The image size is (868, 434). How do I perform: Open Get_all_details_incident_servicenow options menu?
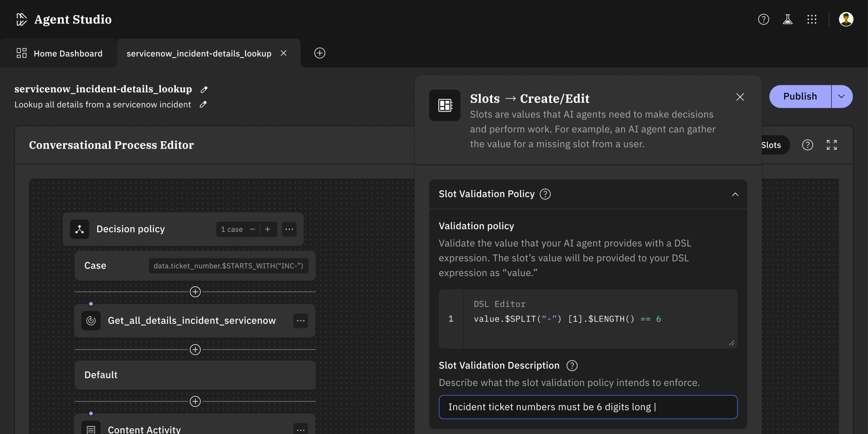point(301,321)
